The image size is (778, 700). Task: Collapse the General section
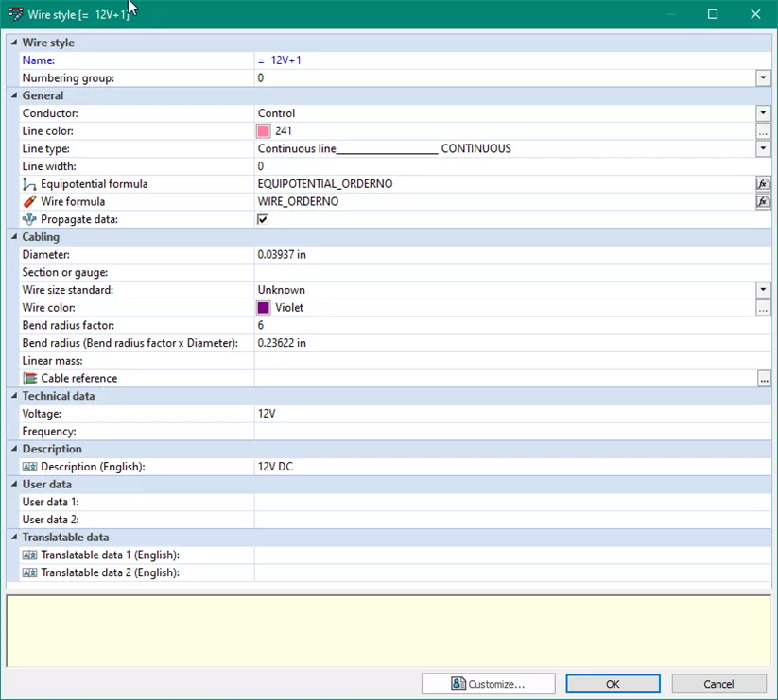click(13, 95)
